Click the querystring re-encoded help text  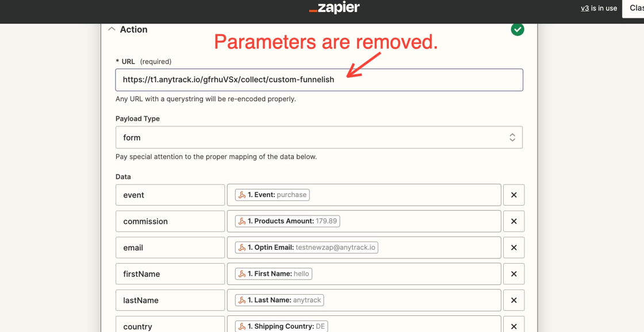tap(206, 99)
